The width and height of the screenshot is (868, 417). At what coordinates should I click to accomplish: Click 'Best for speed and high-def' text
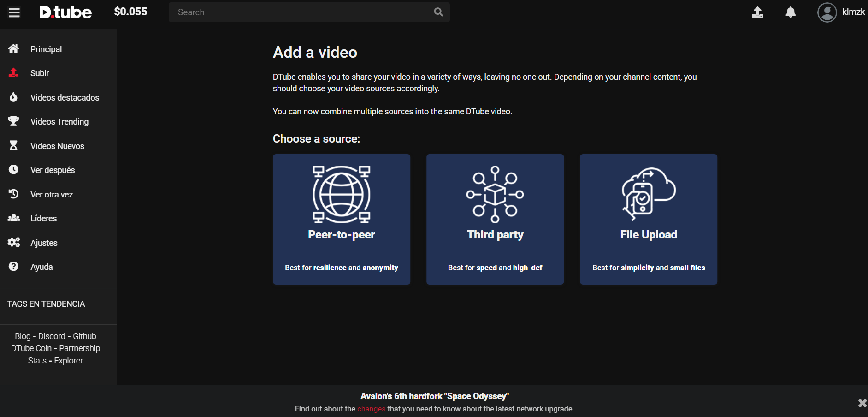pos(495,268)
